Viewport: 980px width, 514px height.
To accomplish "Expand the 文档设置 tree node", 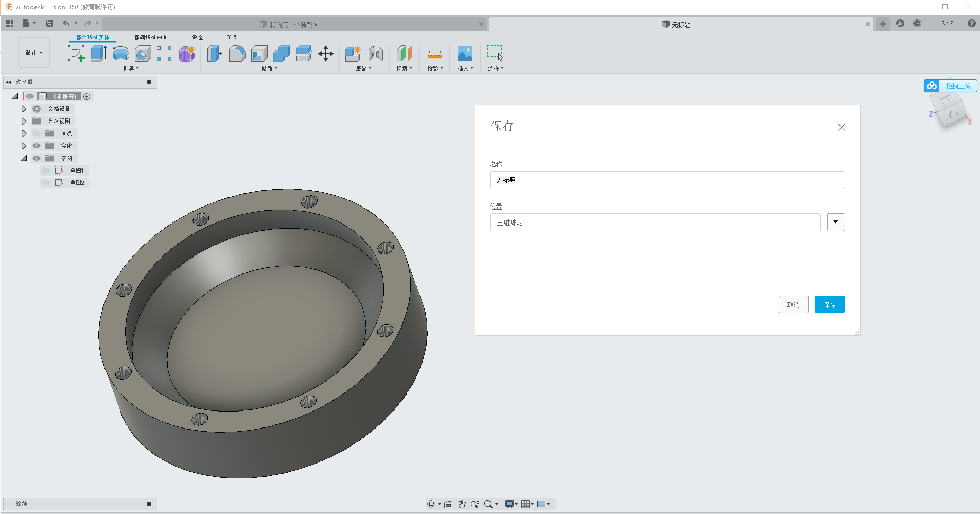I will coord(24,109).
